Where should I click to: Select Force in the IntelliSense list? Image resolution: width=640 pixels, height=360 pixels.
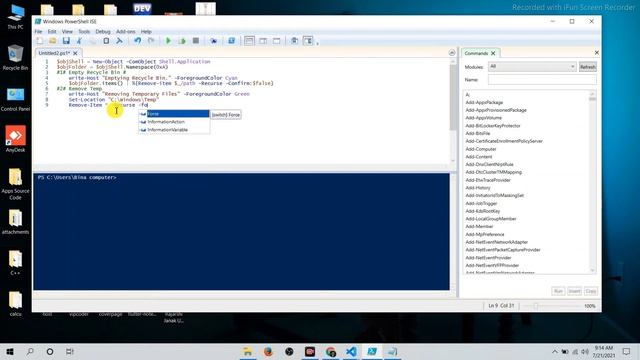pos(174,114)
